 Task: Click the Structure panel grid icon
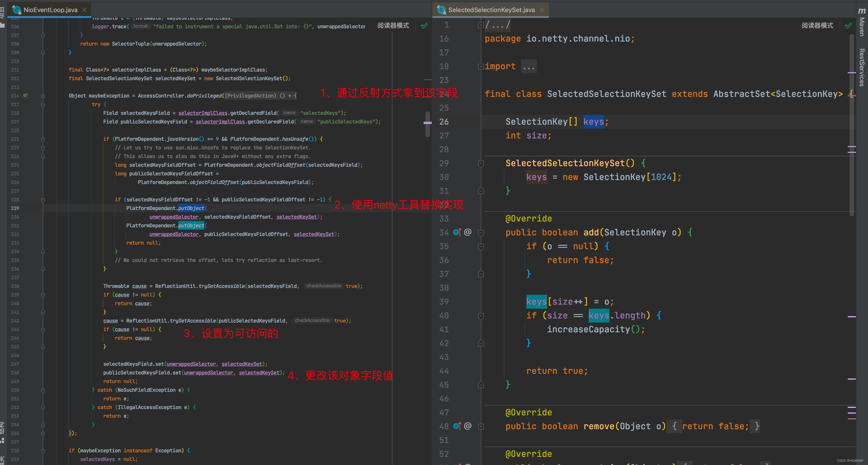pos(3,440)
